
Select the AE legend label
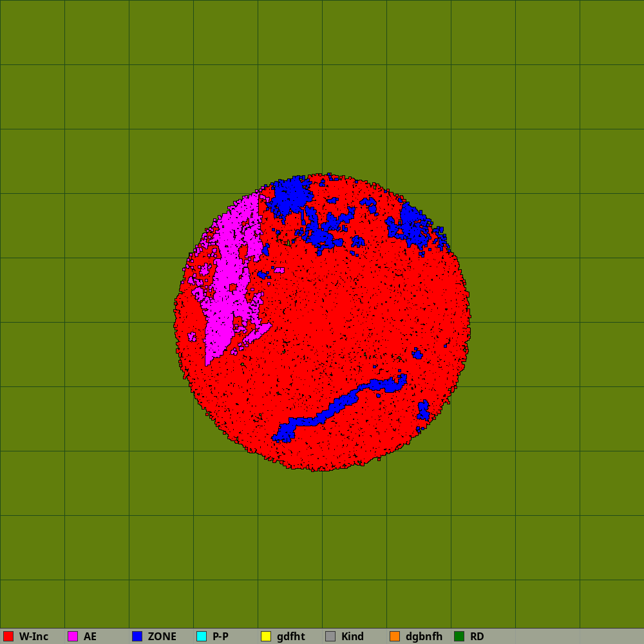[90, 636]
